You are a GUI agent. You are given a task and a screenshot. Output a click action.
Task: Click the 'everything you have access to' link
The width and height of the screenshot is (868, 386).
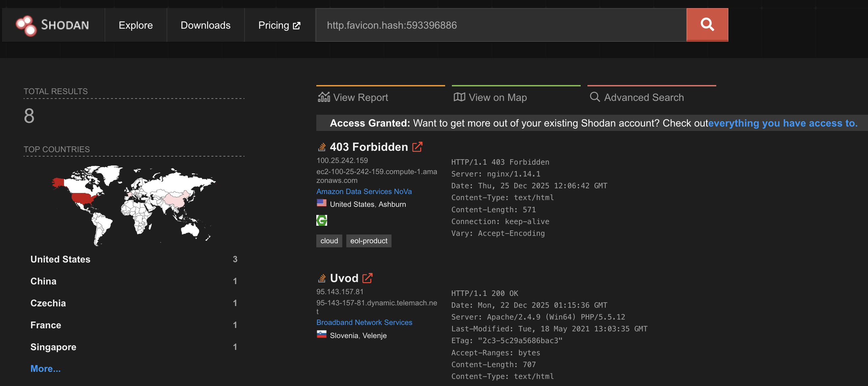click(782, 123)
